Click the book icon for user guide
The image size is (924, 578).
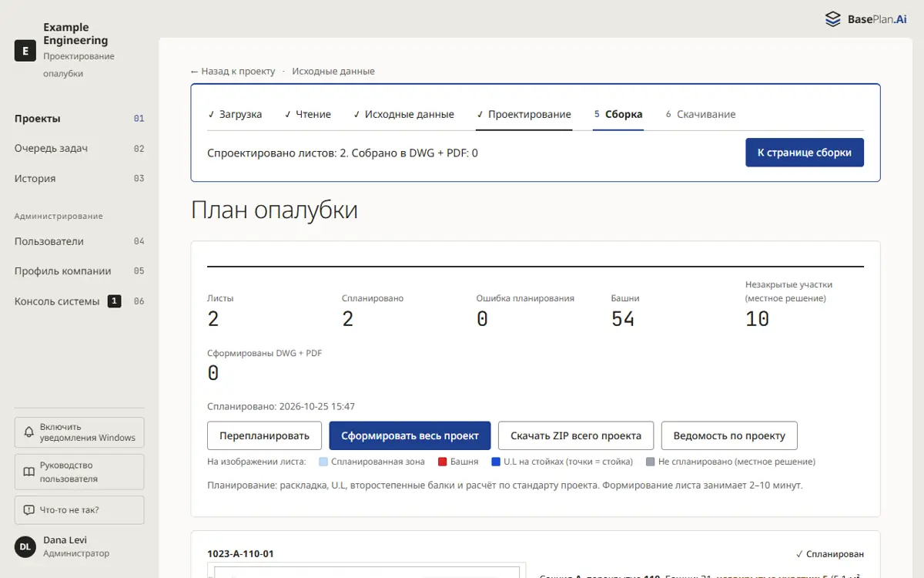[28, 472]
